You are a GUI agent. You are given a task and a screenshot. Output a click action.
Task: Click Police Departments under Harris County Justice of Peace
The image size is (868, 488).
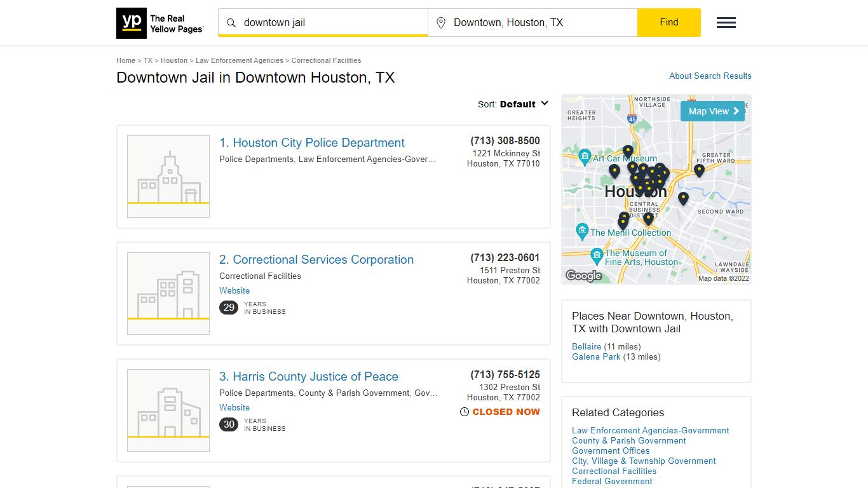[x=257, y=393]
